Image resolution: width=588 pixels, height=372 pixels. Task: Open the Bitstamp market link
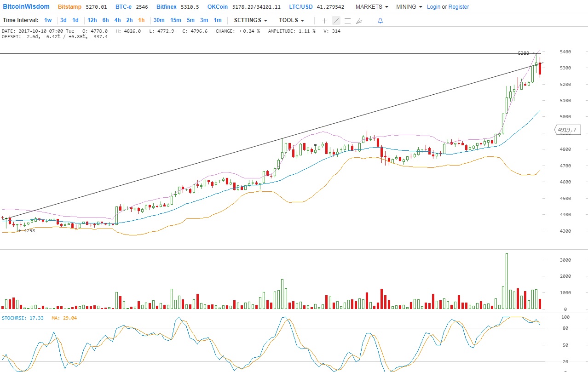point(69,7)
